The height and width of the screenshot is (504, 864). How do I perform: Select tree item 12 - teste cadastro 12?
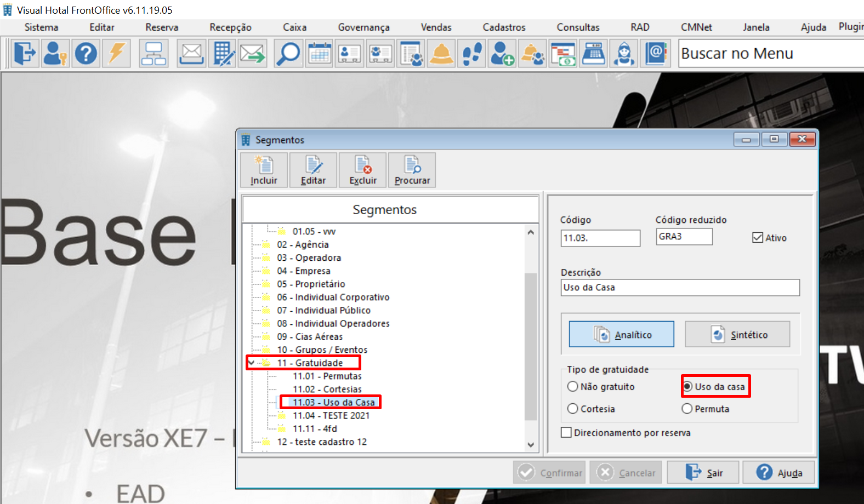coord(322,442)
